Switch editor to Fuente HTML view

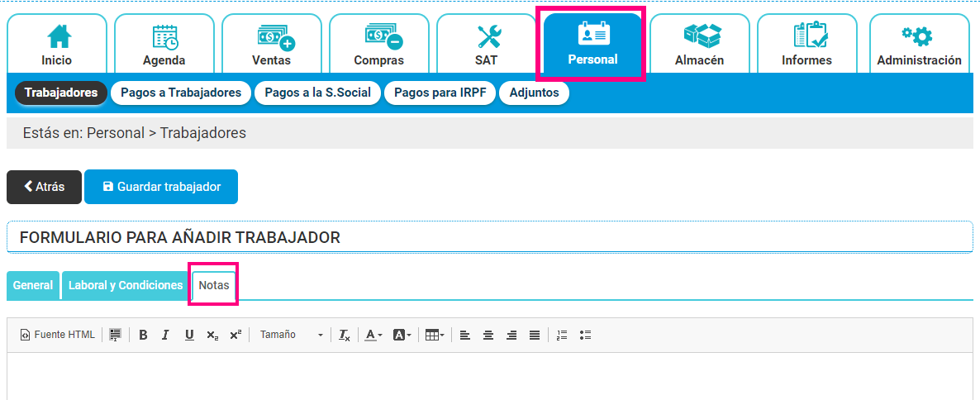click(x=58, y=335)
